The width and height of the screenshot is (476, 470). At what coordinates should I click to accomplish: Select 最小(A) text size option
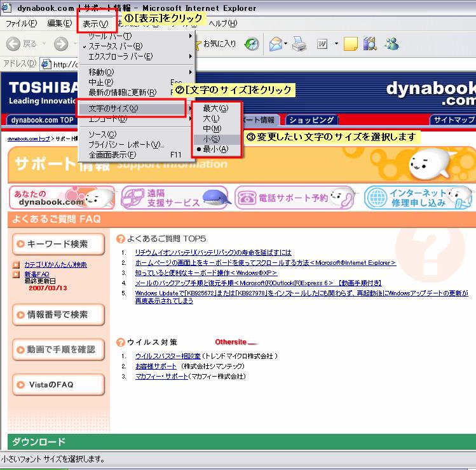216,149
